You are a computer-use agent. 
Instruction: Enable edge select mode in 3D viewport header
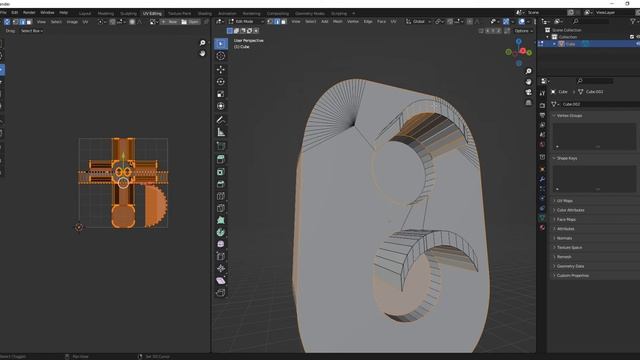tap(277, 22)
